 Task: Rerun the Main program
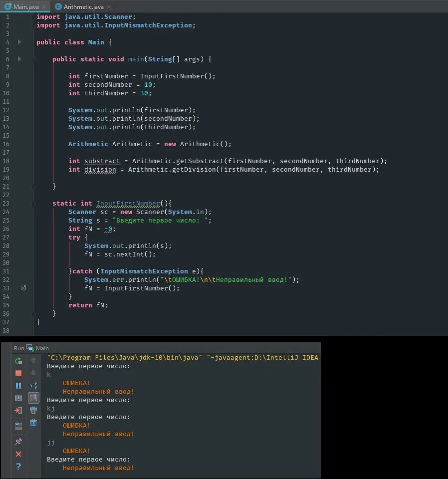18,361
